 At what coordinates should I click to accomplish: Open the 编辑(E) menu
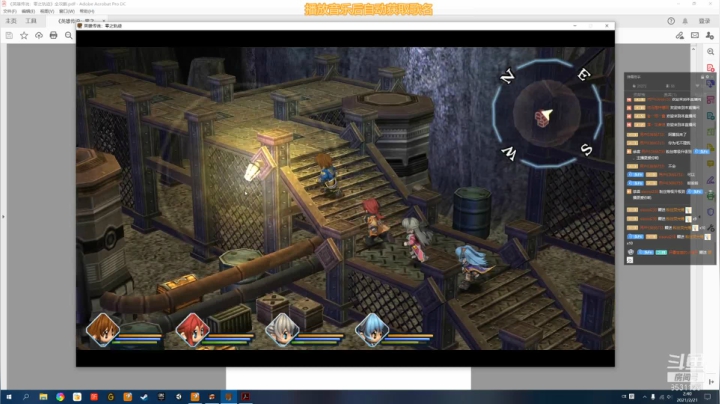tap(28, 11)
